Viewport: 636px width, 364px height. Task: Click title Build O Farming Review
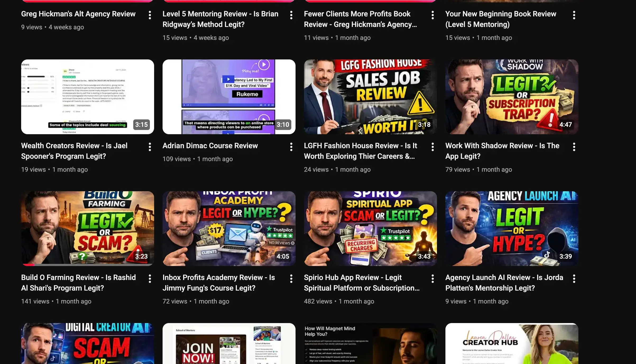coord(79,283)
